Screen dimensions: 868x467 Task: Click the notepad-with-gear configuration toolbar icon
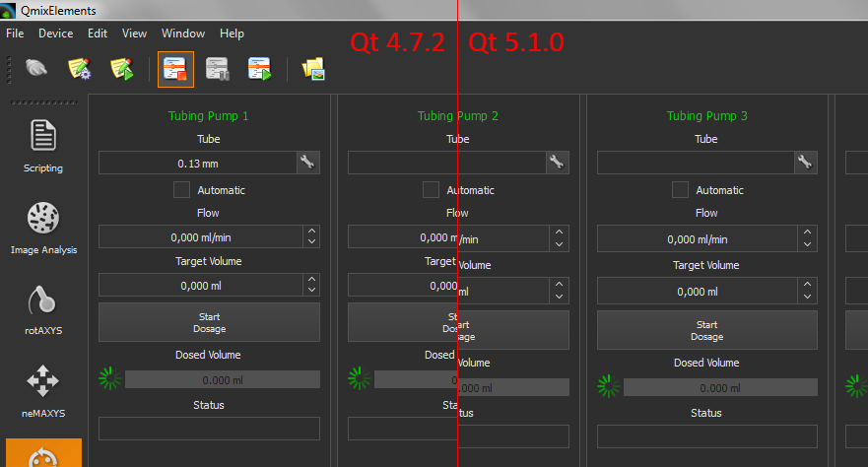coord(79,69)
